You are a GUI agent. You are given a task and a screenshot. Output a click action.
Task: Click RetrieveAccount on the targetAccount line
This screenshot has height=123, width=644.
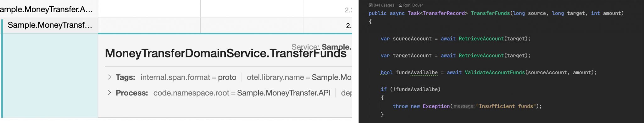481,56
